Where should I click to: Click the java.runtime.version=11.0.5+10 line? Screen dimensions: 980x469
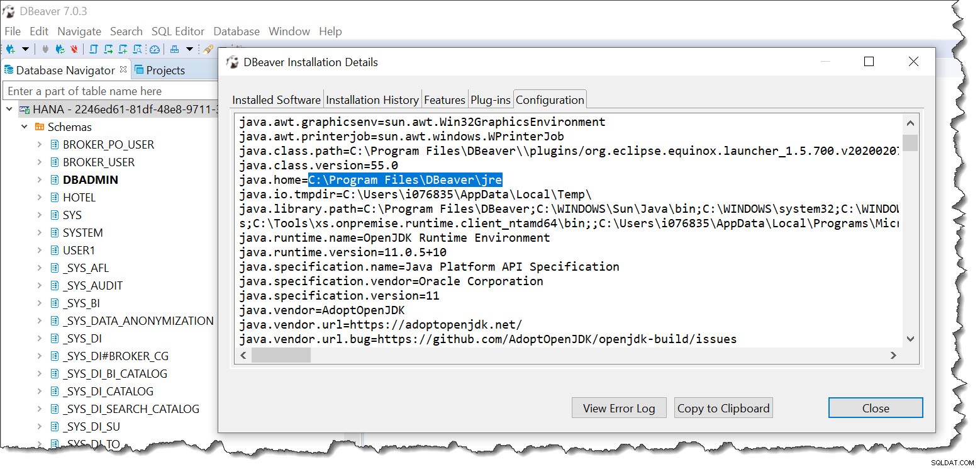click(343, 252)
